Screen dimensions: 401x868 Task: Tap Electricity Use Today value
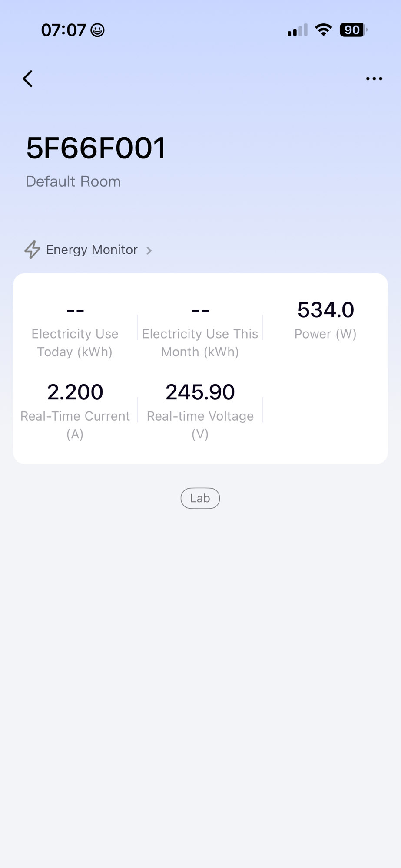[x=75, y=310]
